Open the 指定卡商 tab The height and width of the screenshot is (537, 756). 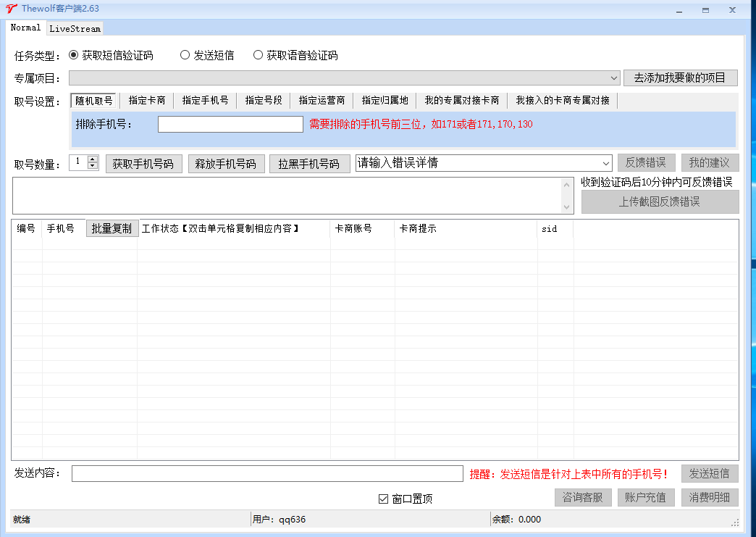point(147,101)
